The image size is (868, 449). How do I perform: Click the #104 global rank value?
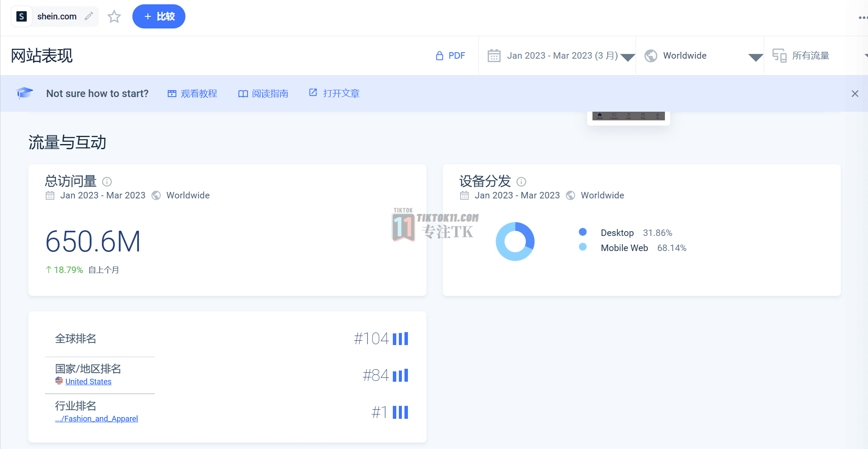point(371,339)
